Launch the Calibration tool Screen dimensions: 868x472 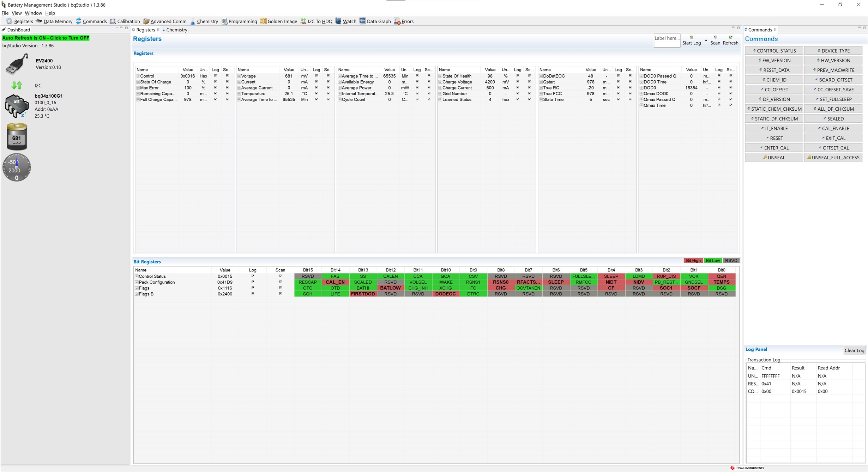tap(125, 22)
